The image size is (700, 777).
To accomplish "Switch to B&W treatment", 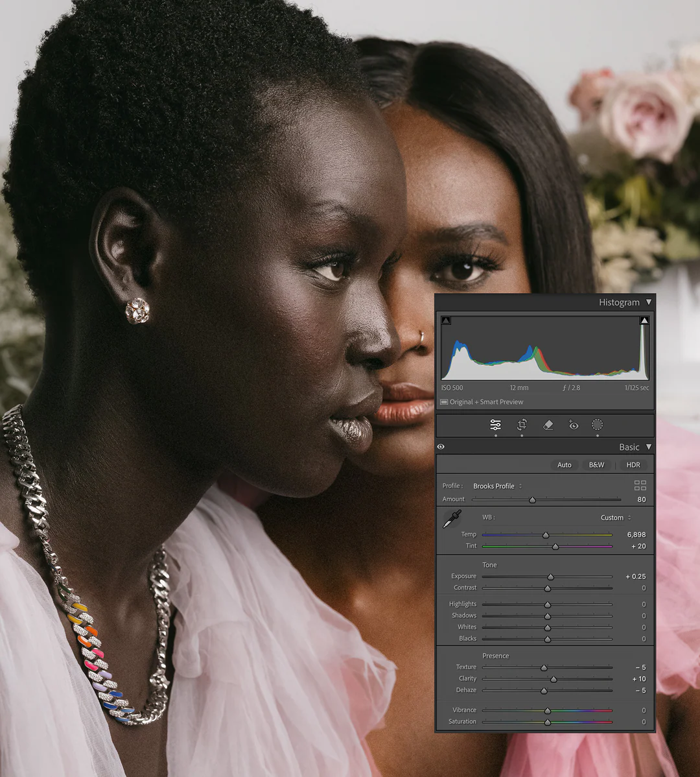I will click(596, 465).
